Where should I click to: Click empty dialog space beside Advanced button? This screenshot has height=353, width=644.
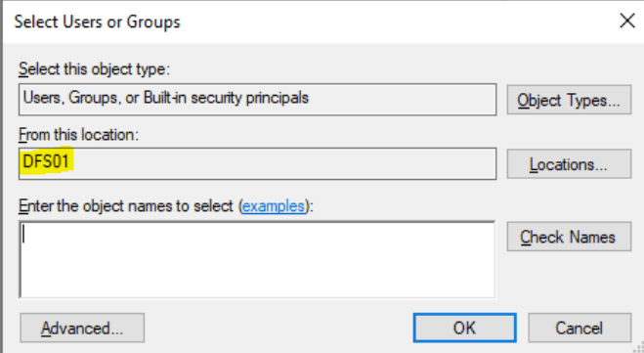click(279, 328)
